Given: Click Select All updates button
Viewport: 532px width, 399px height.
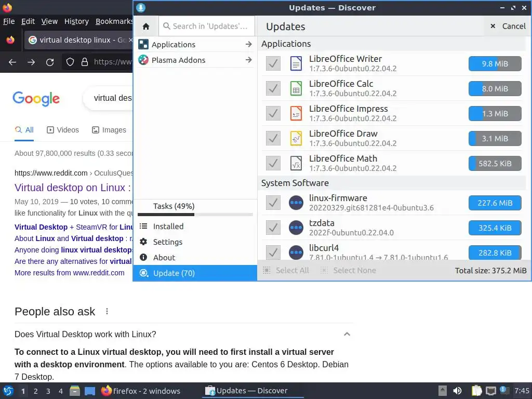Looking at the screenshot, I should (x=286, y=270).
